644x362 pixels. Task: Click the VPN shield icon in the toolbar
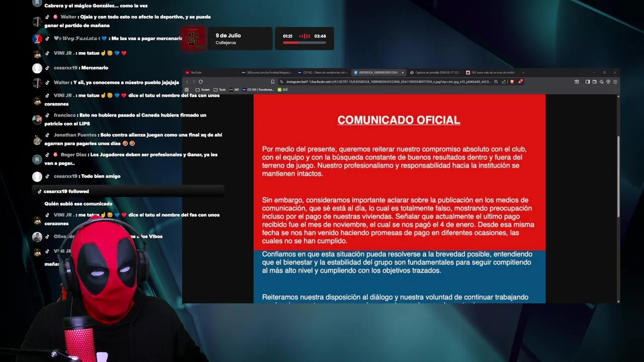(x=608, y=81)
